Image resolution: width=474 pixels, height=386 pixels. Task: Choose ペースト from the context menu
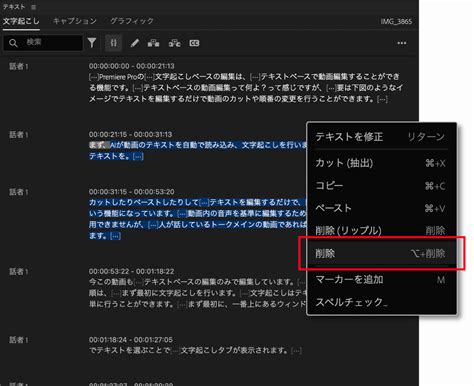(x=381, y=208)
